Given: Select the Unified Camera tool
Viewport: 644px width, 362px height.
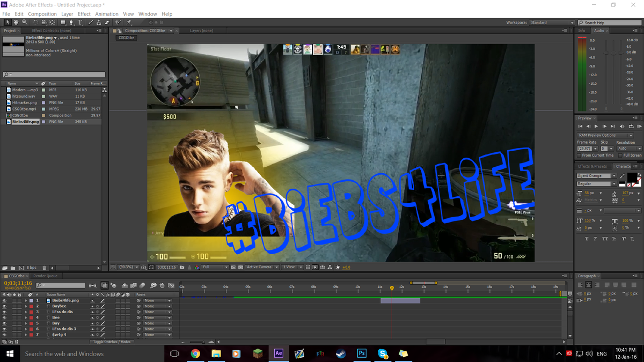Looking at the screenshot, I should coord(44,23).
